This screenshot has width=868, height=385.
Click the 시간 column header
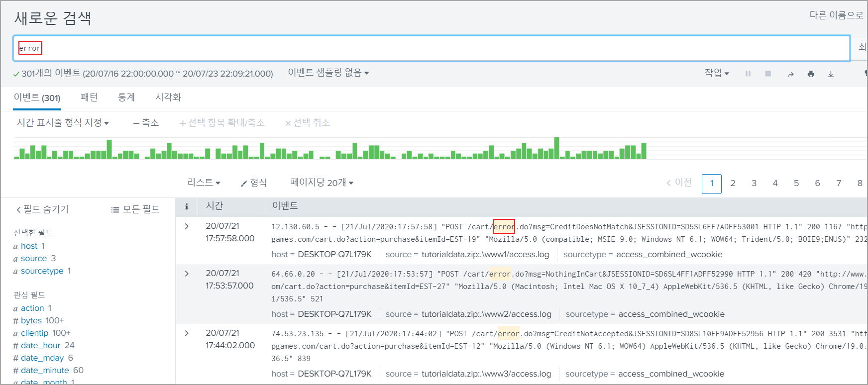(x=215, y=206)
